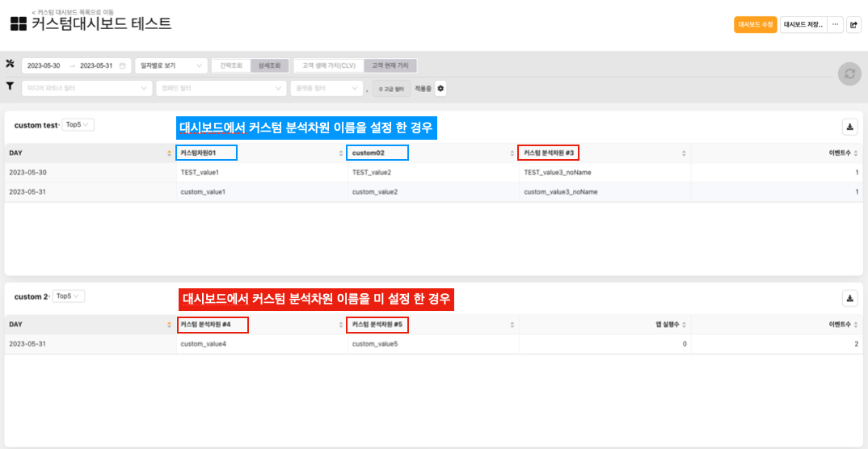Switch to 상세조회 view mode
Screen dimensions: 868x449
[x=269, y=65]
